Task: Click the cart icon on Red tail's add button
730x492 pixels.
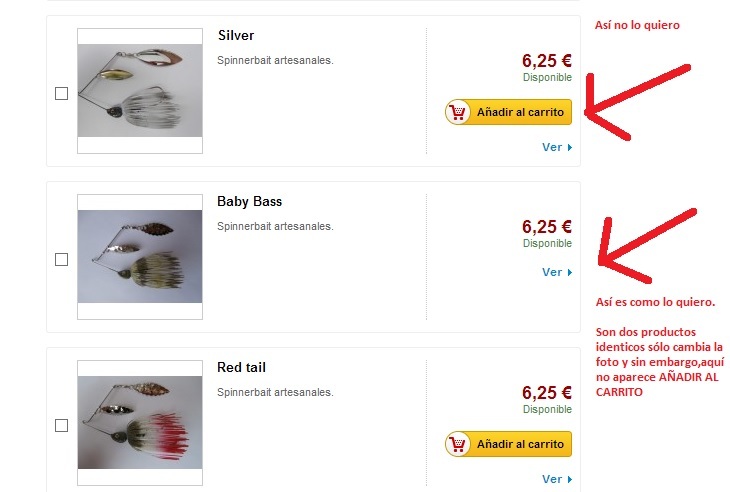Action: (x=458, y=444)
